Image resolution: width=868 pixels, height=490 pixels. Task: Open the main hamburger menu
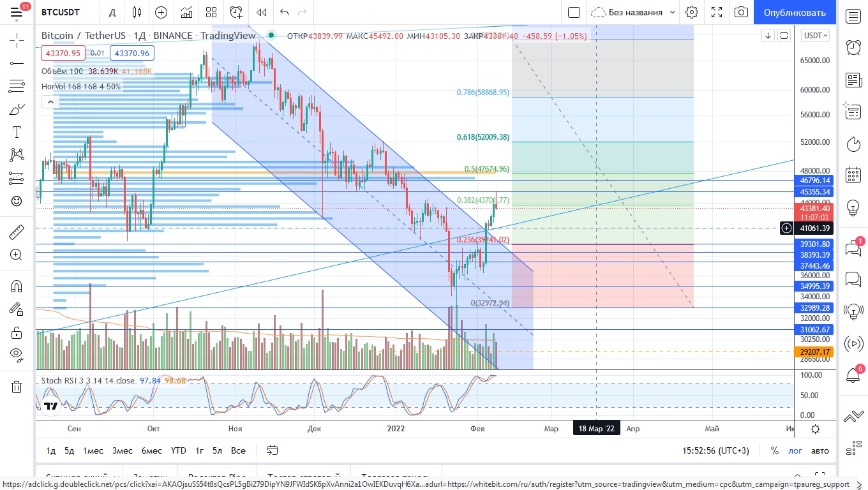point(17,12)
